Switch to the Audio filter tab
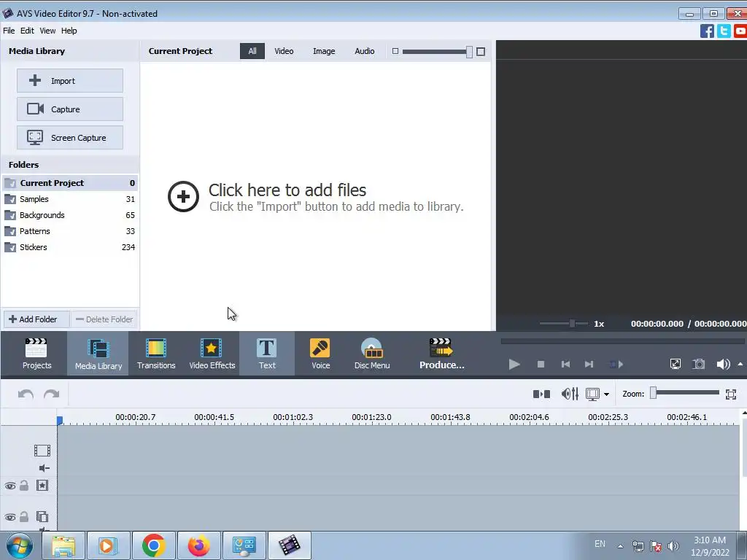 coord(365,51)
